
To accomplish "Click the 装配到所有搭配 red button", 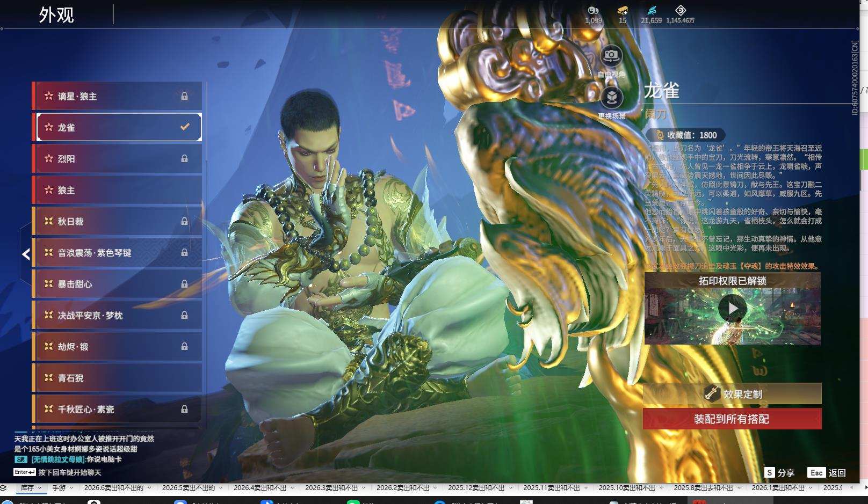I will click(732, 419).
